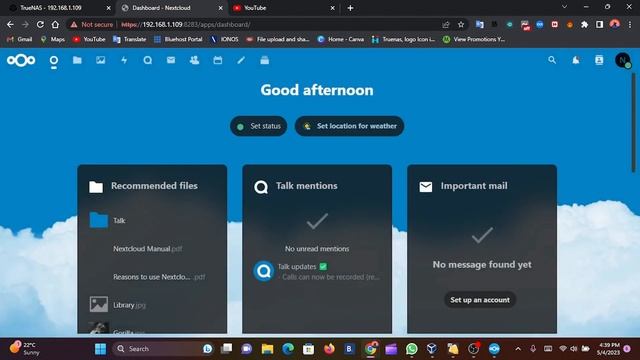This screenshot has height=360, width=640.
Task: Open the Home - Canva bookmark
Action: pos(341,39)
